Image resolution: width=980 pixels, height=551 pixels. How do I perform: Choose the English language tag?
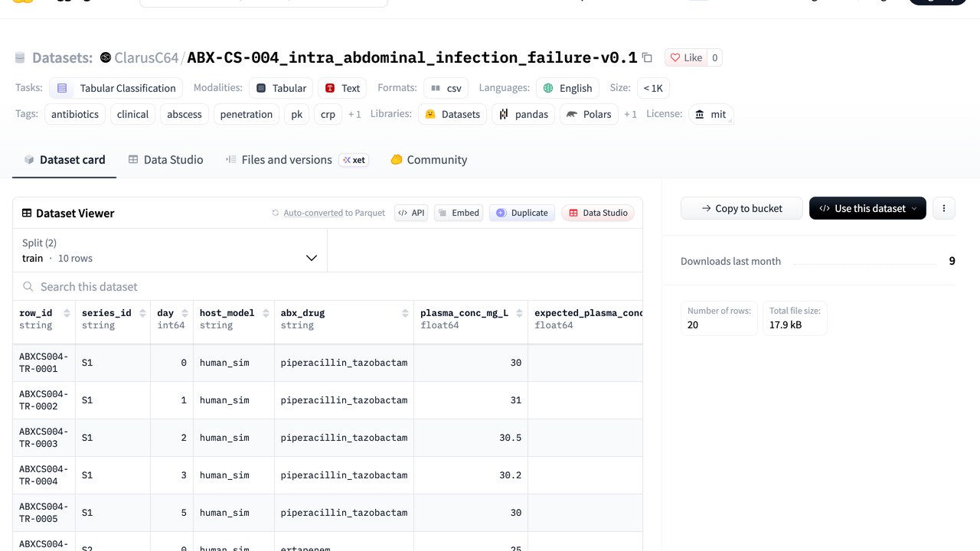tap(567, 88)
